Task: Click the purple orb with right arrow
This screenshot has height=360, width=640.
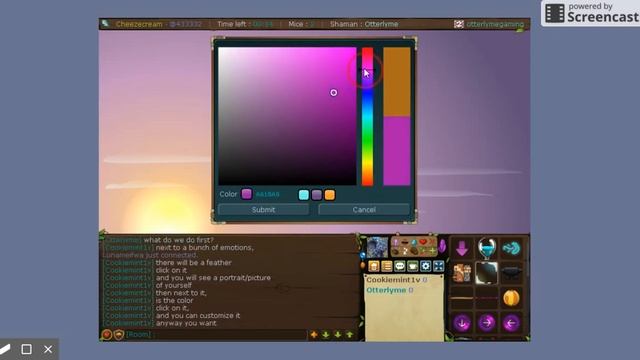Action: click(487, 323)
